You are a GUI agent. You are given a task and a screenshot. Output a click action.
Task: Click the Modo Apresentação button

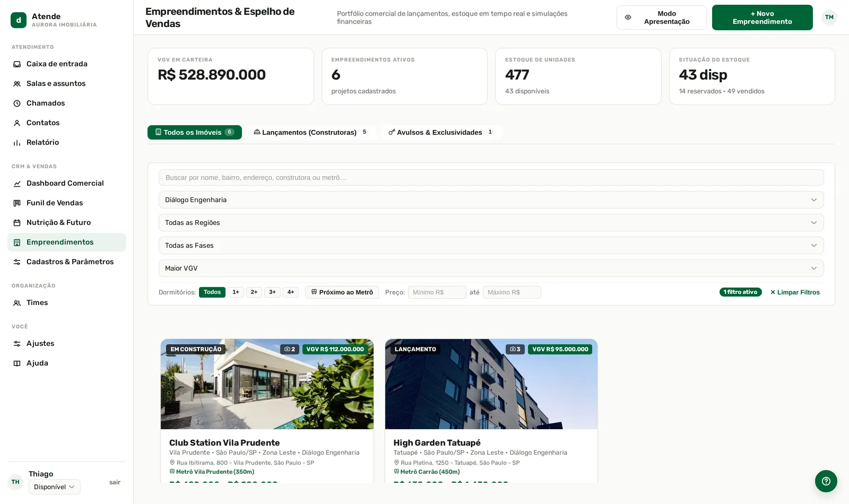(662, 18)
